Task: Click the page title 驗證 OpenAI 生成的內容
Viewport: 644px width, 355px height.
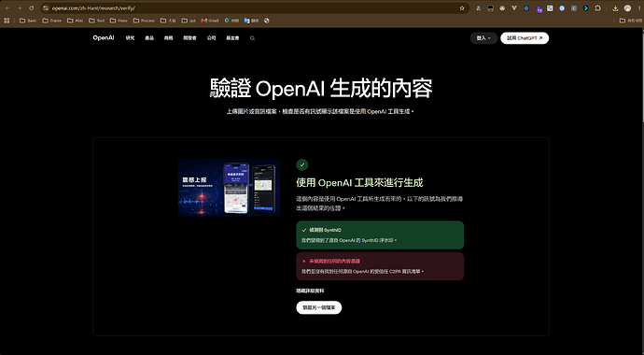Action: [321, 89]
